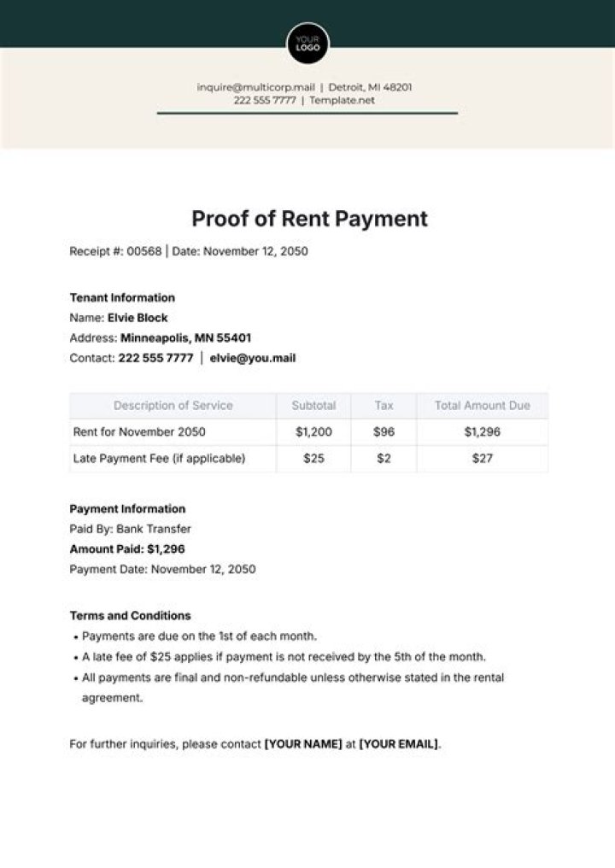
Task: Click the Payment Information heading
Action: [x=127, y=509]
